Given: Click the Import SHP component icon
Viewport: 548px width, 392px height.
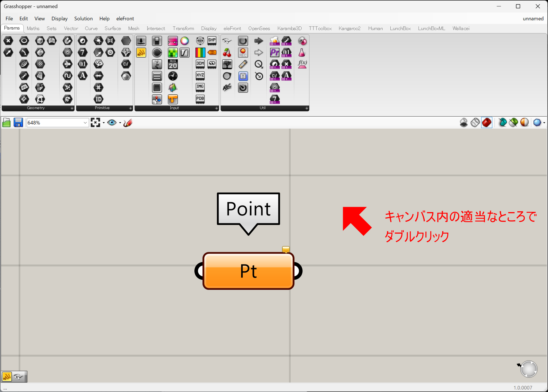Looking at the screenshot, I should click(x=212, y=41).
